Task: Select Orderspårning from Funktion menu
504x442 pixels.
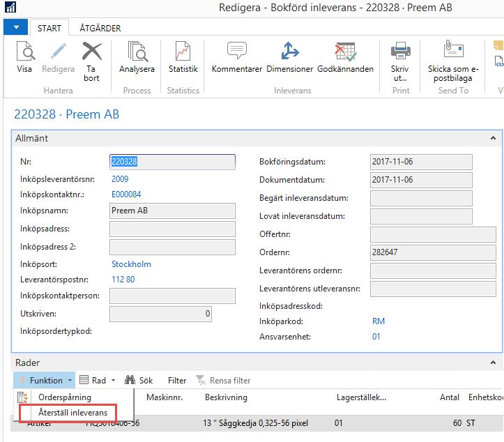Action: (x=65, y=397)
